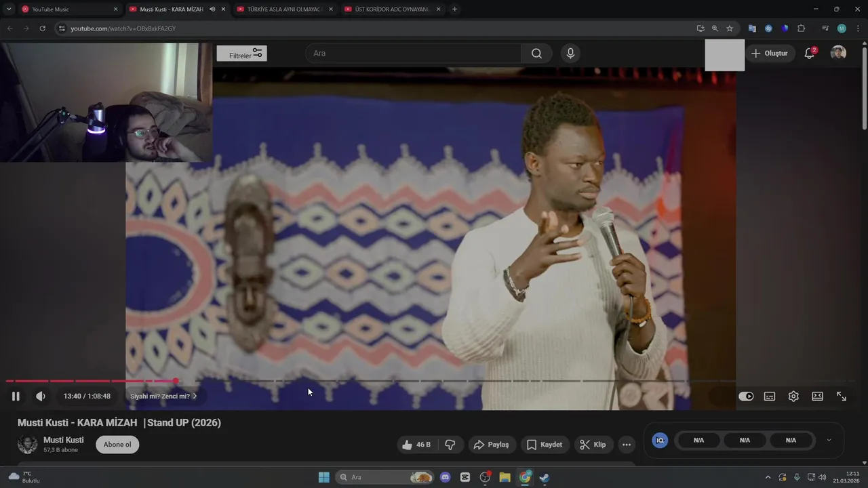
Task: Click the address bar URL
Action: pyautogui.click(x=123, y=28)
